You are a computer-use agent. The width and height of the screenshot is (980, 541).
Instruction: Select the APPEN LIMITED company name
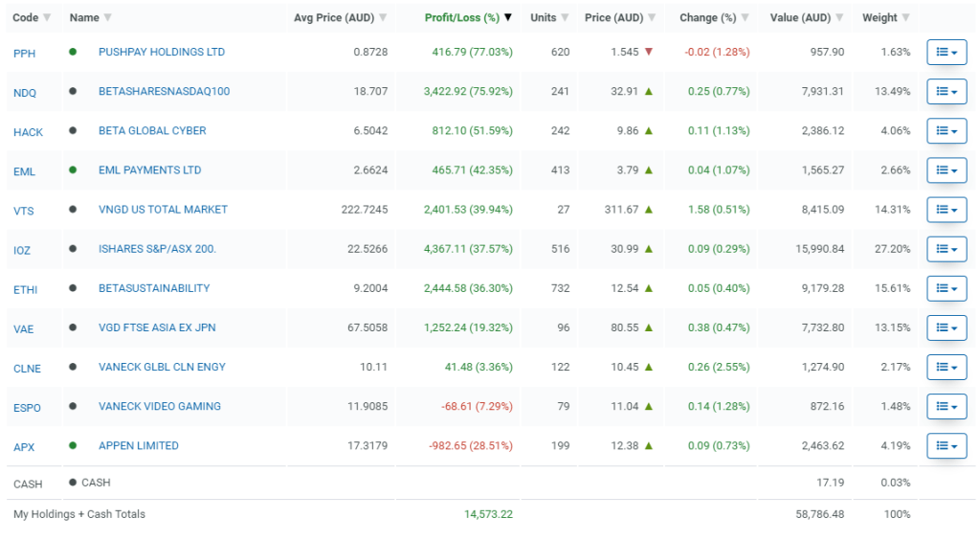[138, 446]
